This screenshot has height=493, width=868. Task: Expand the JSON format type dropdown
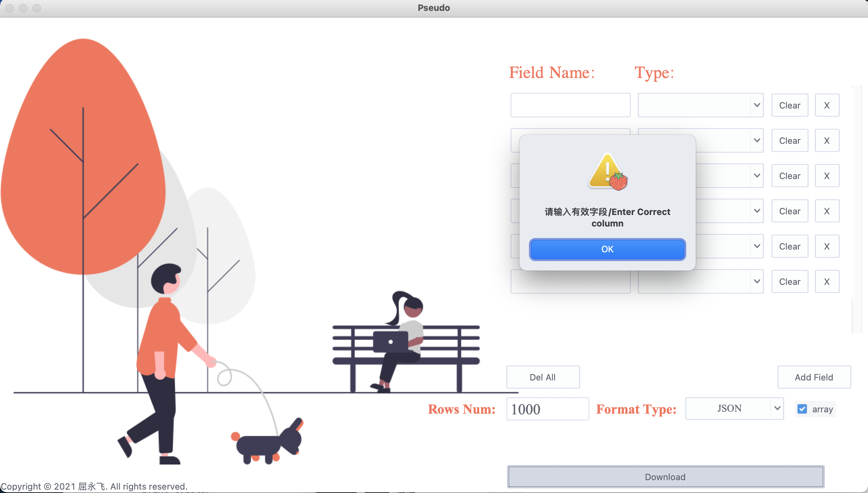(x=777, y=408)
